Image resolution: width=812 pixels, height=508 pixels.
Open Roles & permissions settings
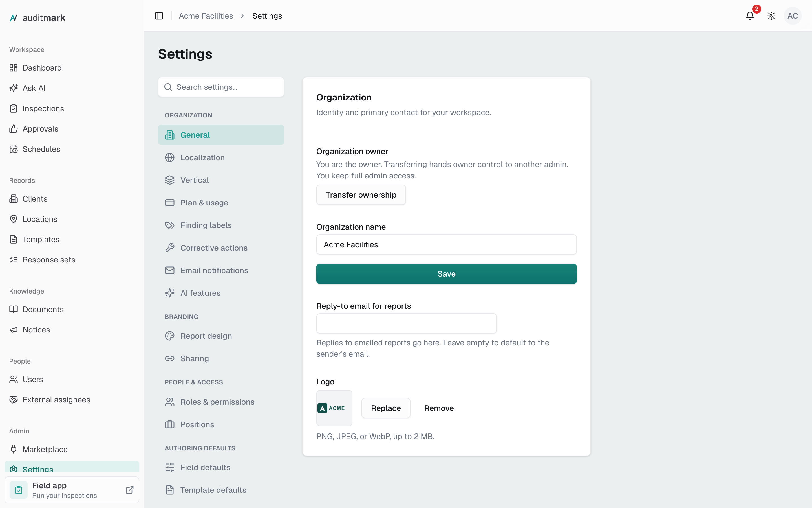(221, 402)
